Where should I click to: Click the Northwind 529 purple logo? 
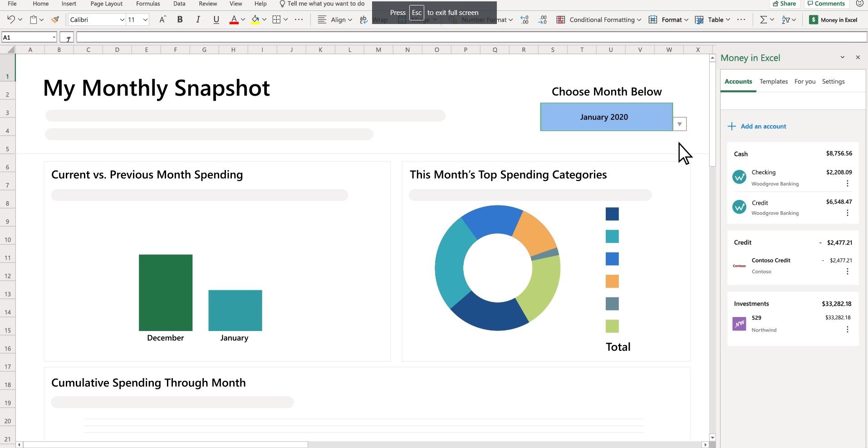point(739,323)
